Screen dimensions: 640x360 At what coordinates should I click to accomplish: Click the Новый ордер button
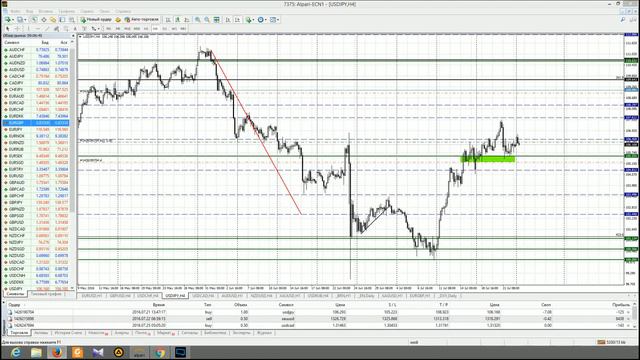click(96, 20)
